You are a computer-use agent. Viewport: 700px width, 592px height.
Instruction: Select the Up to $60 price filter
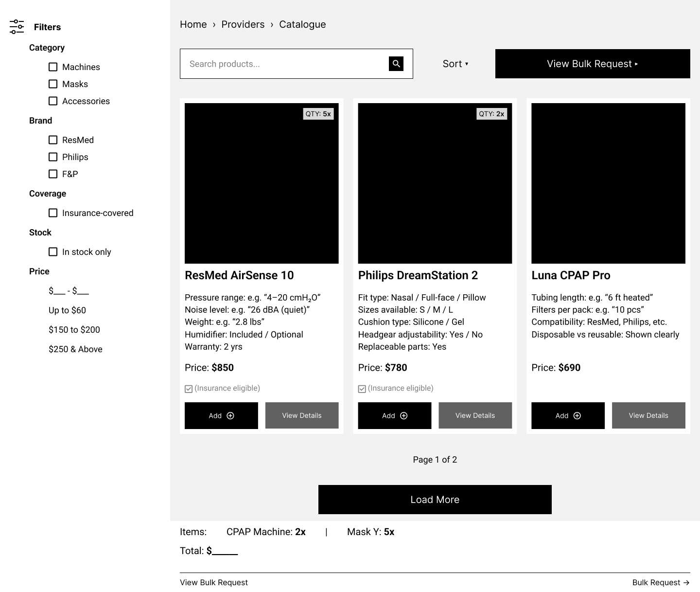tap(67, 310)
